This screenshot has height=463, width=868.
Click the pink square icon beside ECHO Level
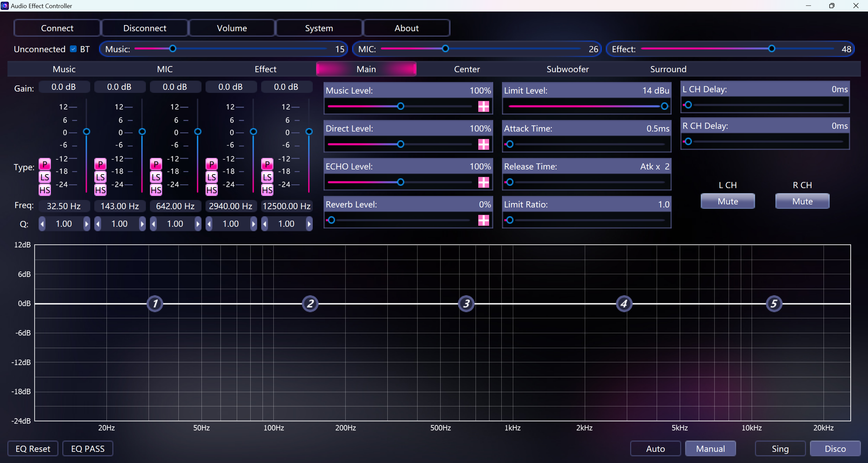[484, 182]
